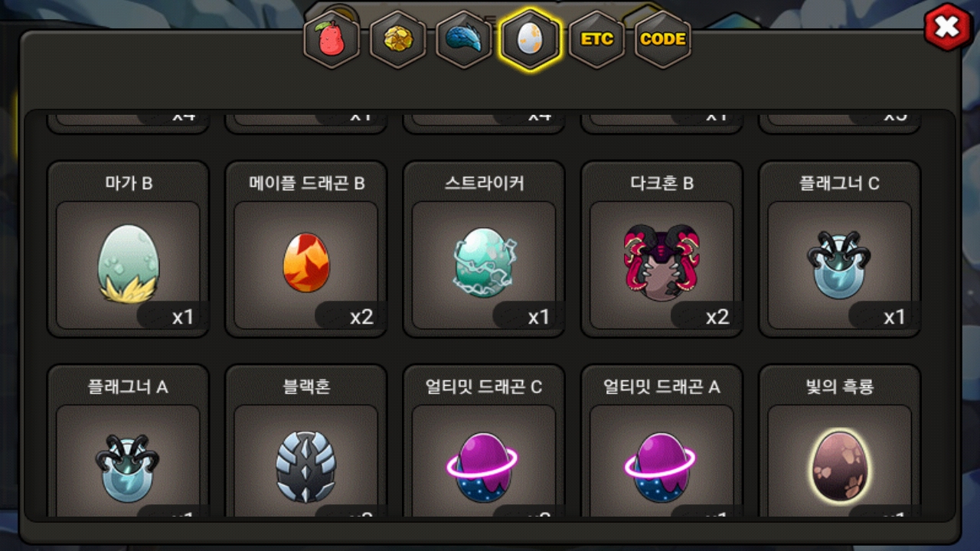Click the x1 count on 스트라이커 card
Viewport: 980px width, 551px height.
click(x=539, y=317)
